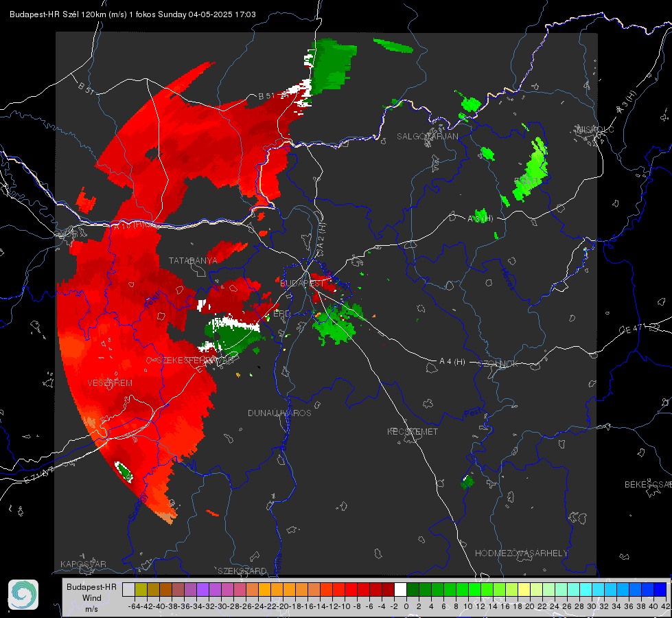Click the KECSKEMÉT city label
Viewport: 672px width, 618px height.
(x=413, y=431)
